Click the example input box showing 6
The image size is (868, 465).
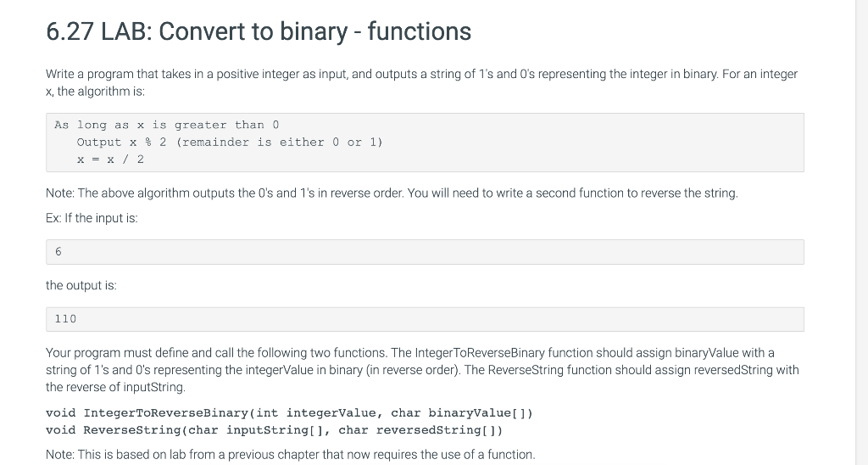[425, 252]
